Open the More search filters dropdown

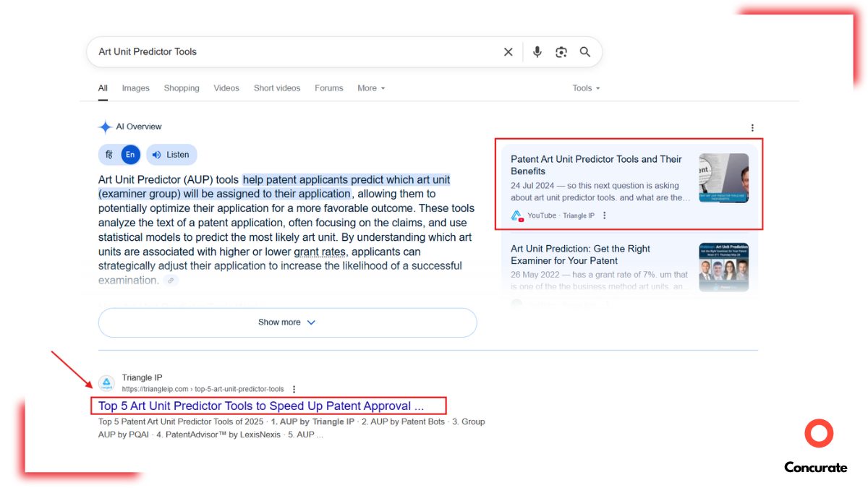pyautogui.click(x=371, y=88)
